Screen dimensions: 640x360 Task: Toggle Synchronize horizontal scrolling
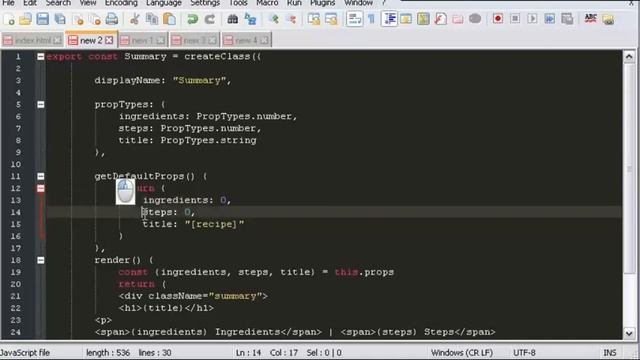[331, 19]
